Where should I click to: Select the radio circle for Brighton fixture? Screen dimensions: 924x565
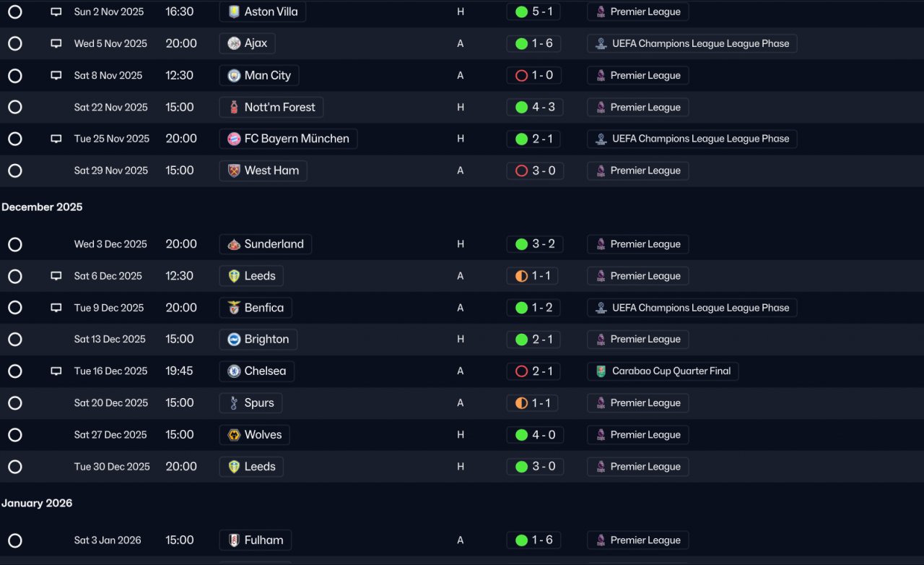(15, 340)
